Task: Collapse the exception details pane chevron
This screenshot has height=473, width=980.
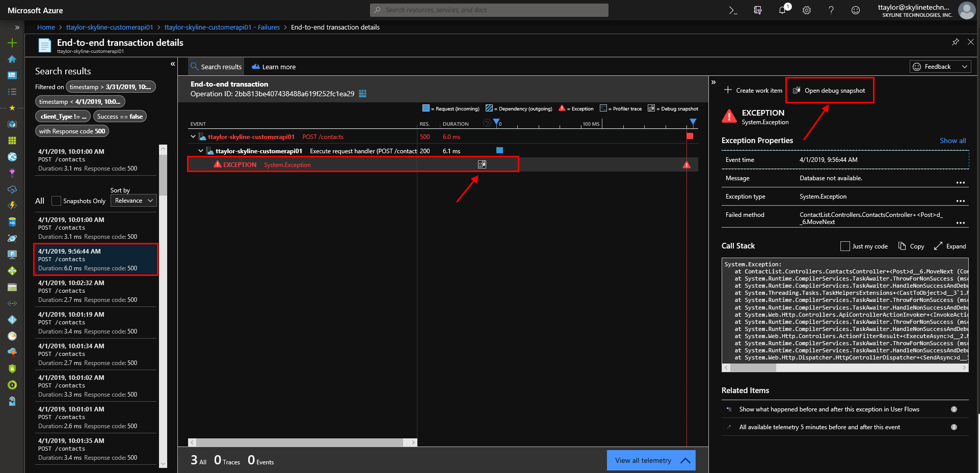Action: 713,82
